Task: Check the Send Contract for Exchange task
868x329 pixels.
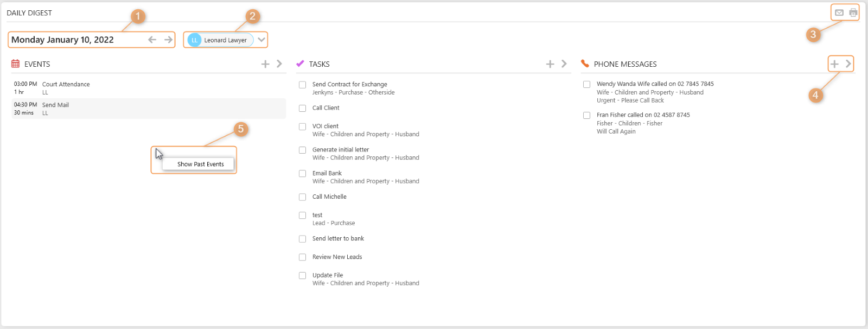Action: [x=303, y=85]
